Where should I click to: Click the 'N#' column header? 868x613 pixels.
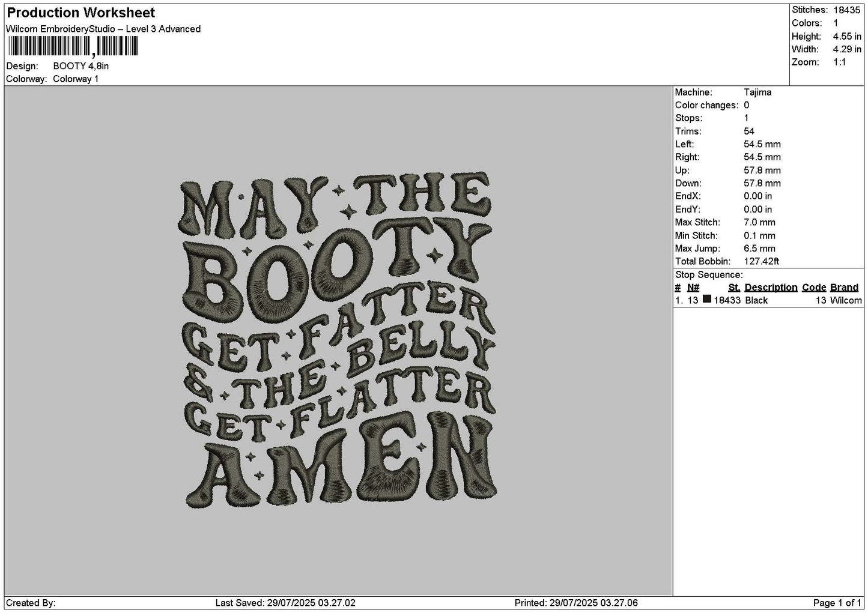click(693, 288)
